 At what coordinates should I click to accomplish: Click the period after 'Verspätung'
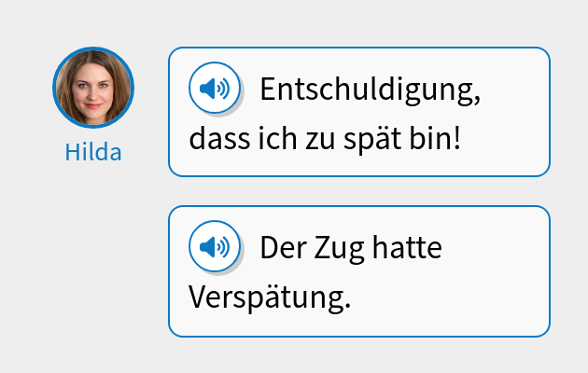point(346,306)
